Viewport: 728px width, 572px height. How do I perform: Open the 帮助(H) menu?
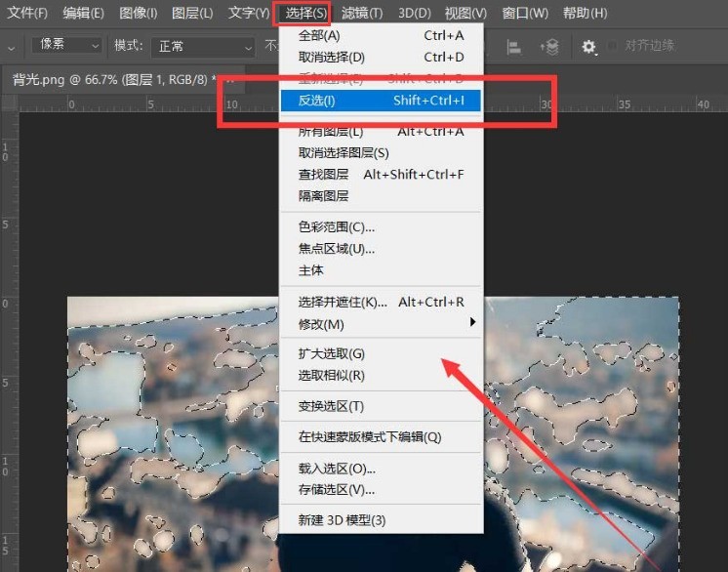(x=585, y=13)
